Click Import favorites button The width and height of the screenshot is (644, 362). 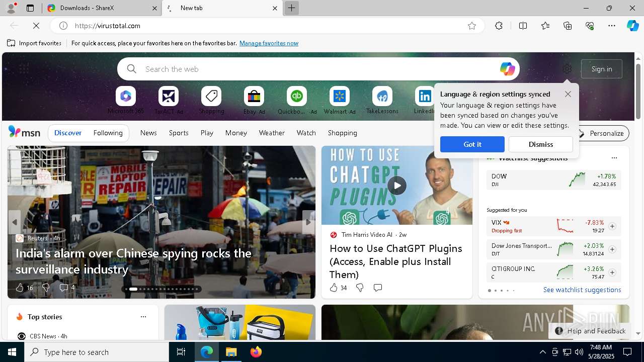pyautogui.click(x=34, y=43)
